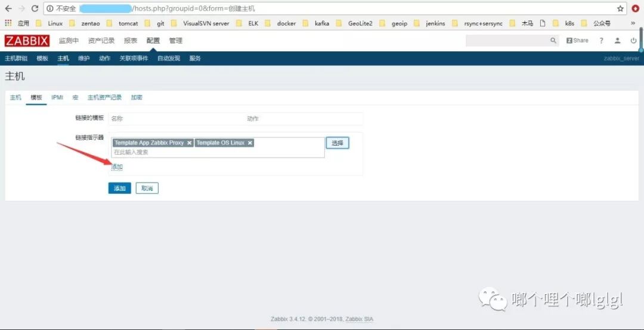The image size is (644, 330).
Task: Open 配置 top menu
Action: click(x=153, y=41)
